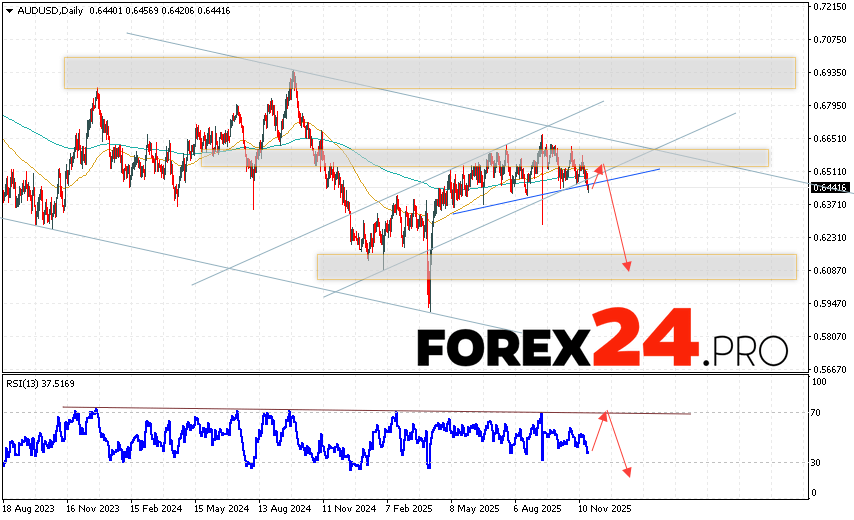Click the RSI 30 level label
854x520 pixels.
[x=816, y=462]
